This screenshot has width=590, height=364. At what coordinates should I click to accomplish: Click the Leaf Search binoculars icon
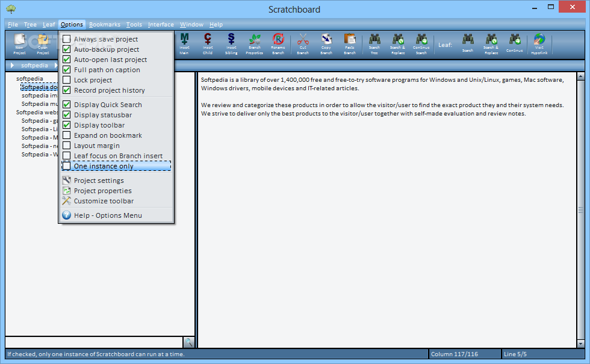[468, 43]
